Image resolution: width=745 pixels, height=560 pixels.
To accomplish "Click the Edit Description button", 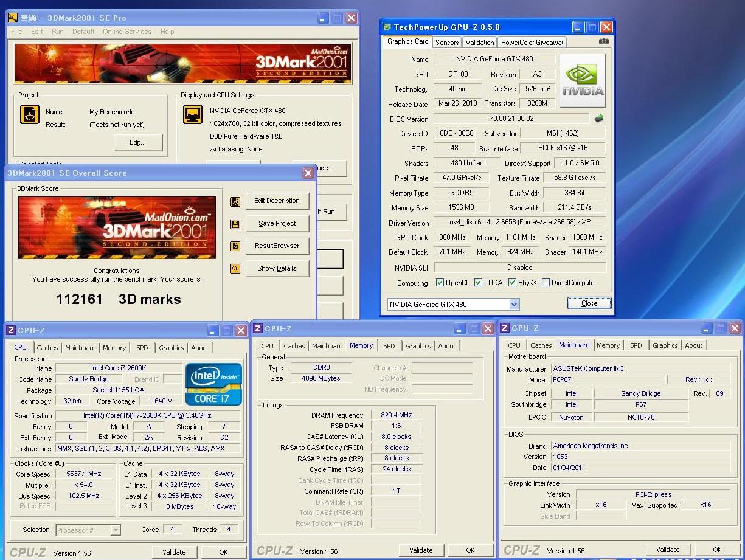I will point(277,201).
